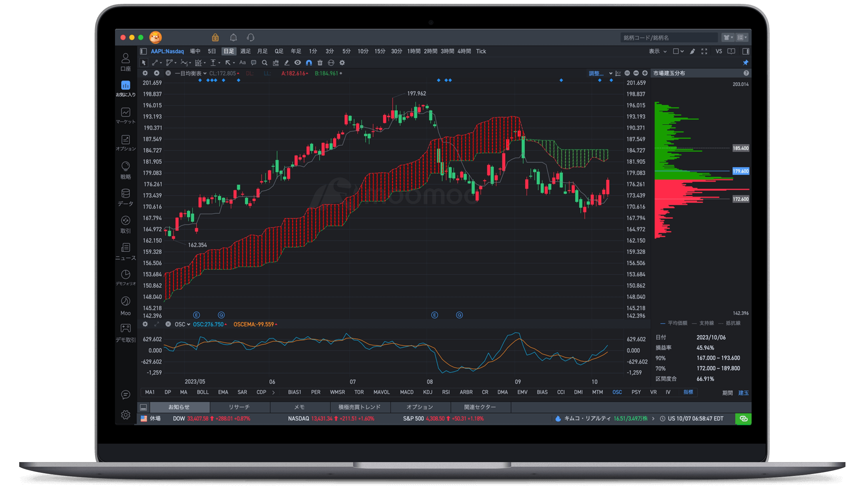867x504 pixels.
Task: Open the ニュース sidebar icon
Action: [x=125, y=251]
